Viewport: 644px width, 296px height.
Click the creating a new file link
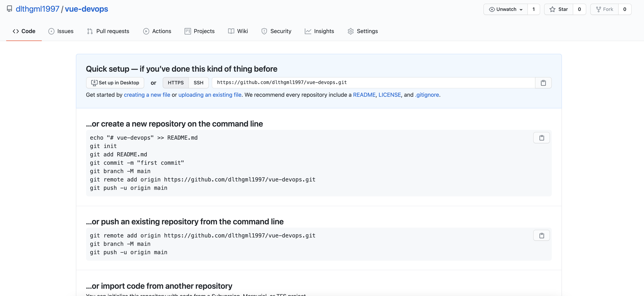pyautogui.click(x=147, y=95)
